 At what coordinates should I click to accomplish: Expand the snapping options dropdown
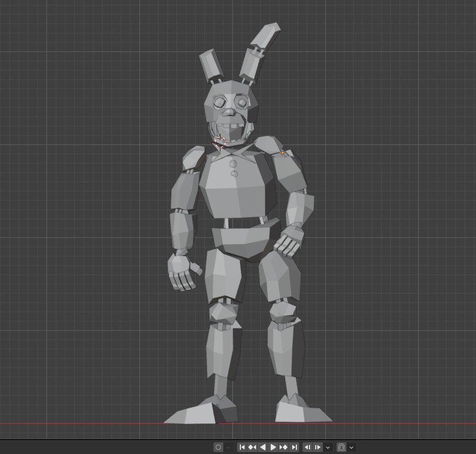click(x=351, y=447)
